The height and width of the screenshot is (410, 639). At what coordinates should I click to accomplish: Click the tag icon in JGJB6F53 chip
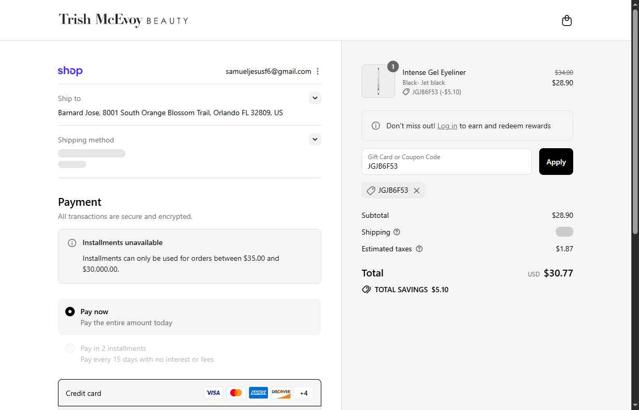coord(370,190)
